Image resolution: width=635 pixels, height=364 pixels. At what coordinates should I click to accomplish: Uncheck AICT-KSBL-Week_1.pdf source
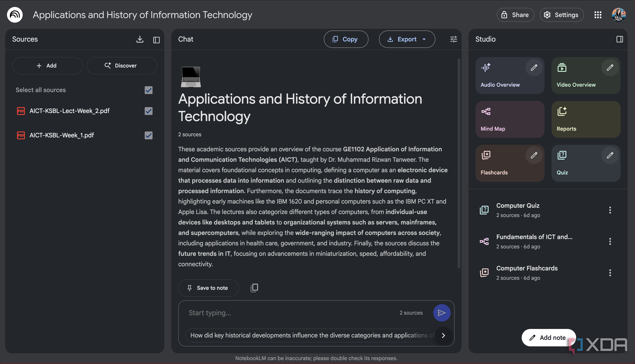pyautogui.click(x=148, y=135)
